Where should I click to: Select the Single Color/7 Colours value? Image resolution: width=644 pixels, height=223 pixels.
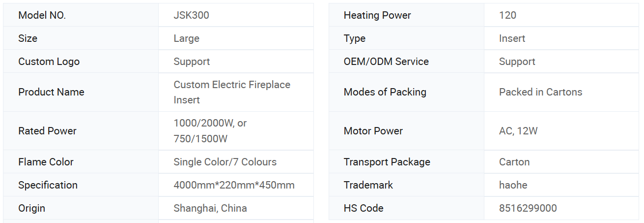click(224, 162)
